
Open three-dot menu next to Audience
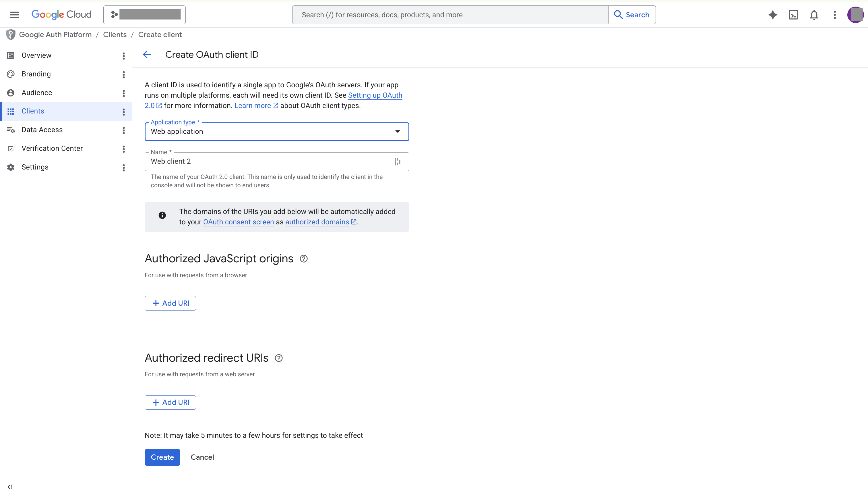click(123, 93)
